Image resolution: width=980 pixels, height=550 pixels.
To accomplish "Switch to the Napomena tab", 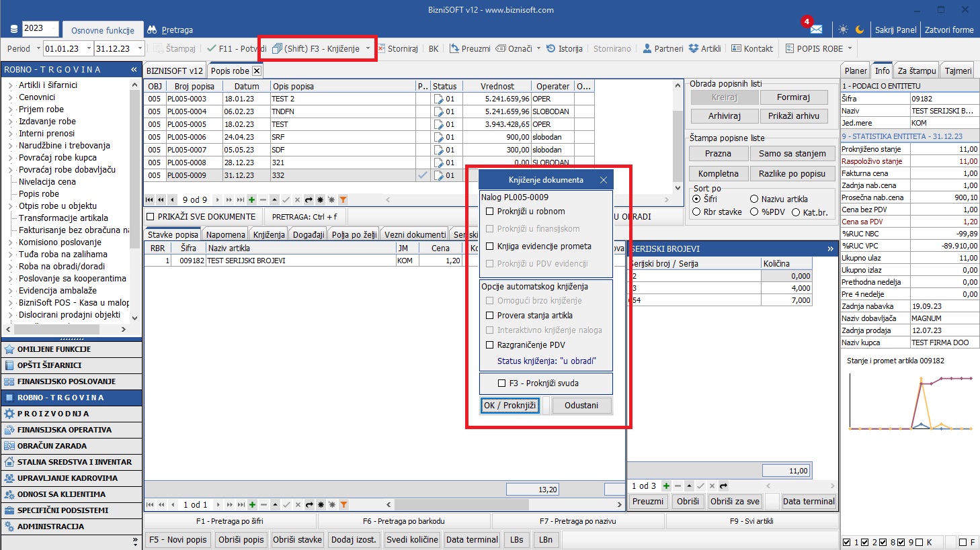I will [x=225, y=234].
